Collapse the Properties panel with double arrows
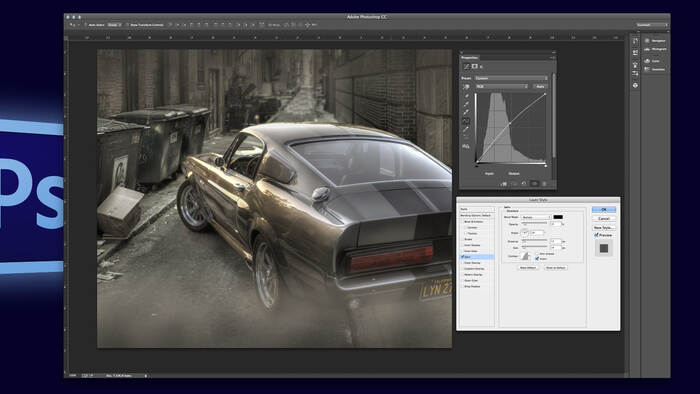 553,52
